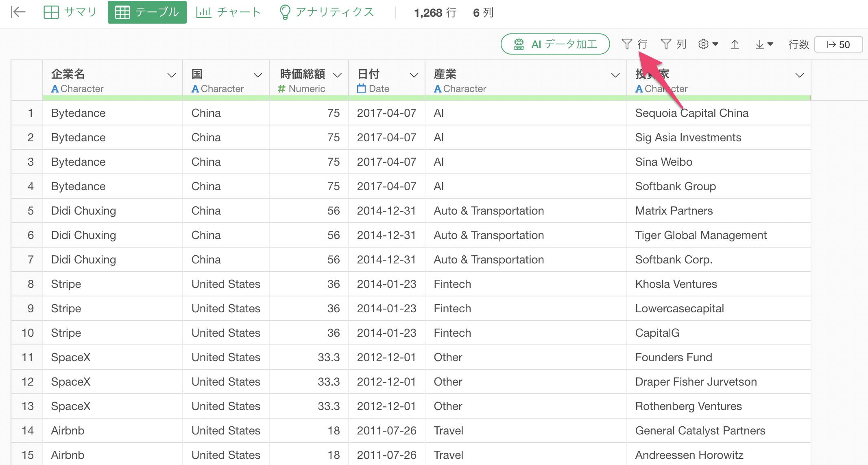The height and width of the screenshot is (465, 868).
Task: Expand the 時価総額 column header menu
Action: tap(337, 75)
